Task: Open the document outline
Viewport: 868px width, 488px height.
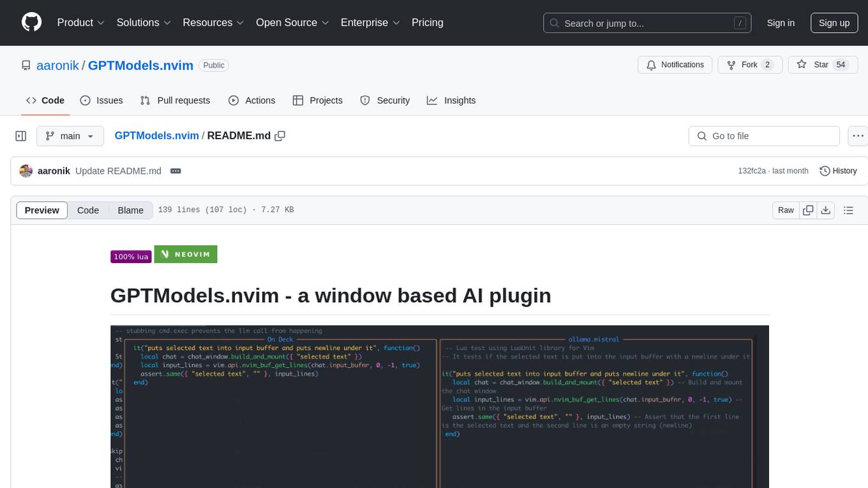Action: [x=848, y=210]
